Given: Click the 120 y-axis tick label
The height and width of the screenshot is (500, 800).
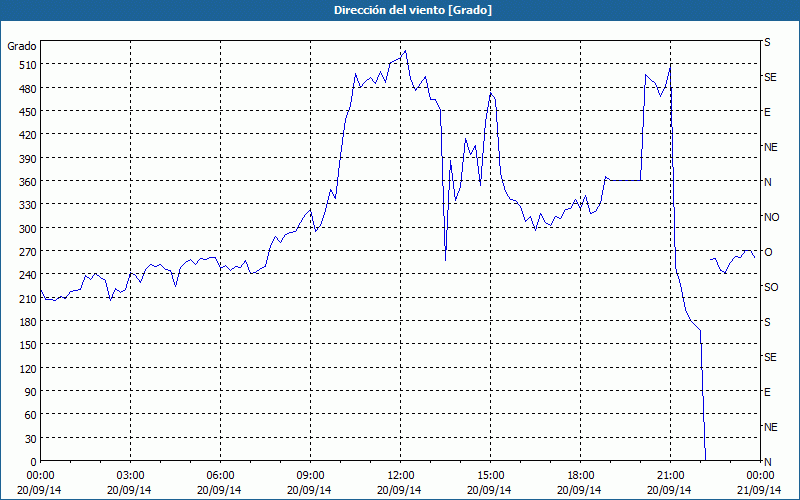Looking at the screenshot, I should tap(28, 369).
